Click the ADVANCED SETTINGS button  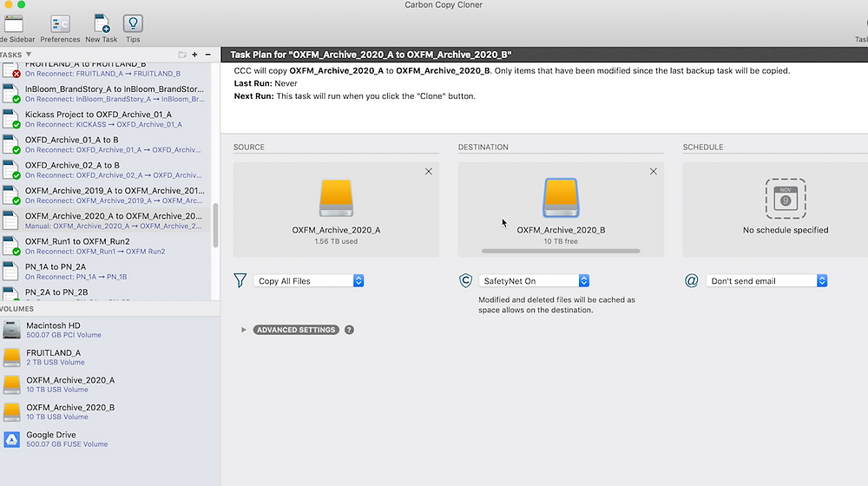coord(296,330)
